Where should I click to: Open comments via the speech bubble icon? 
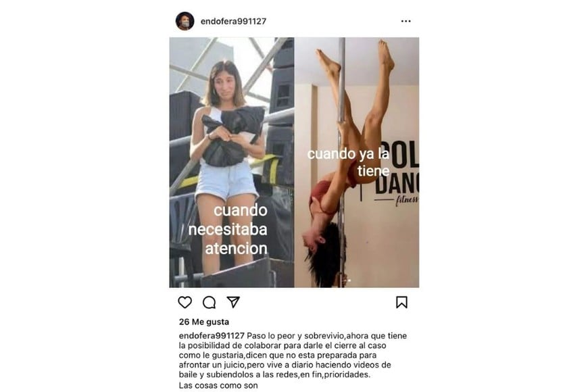click(x=209, y=302)
